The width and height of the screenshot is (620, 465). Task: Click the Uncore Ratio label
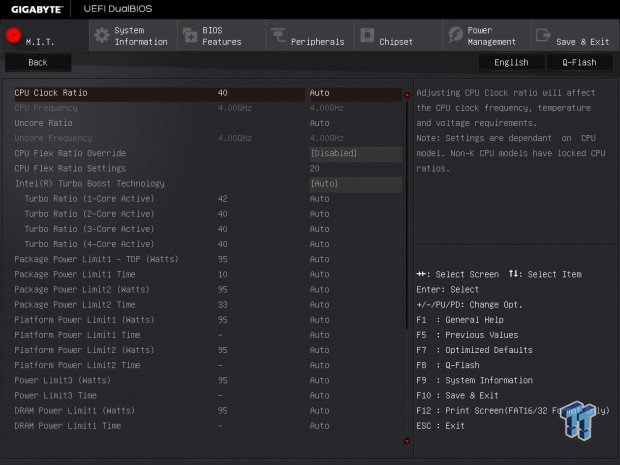pos(43,123)
